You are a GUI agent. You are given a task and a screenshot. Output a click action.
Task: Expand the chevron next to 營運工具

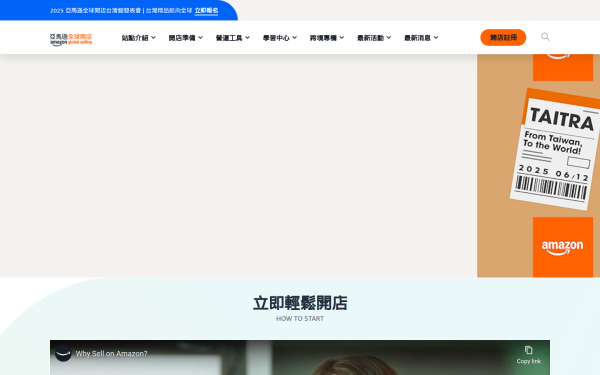click(248, 38)
